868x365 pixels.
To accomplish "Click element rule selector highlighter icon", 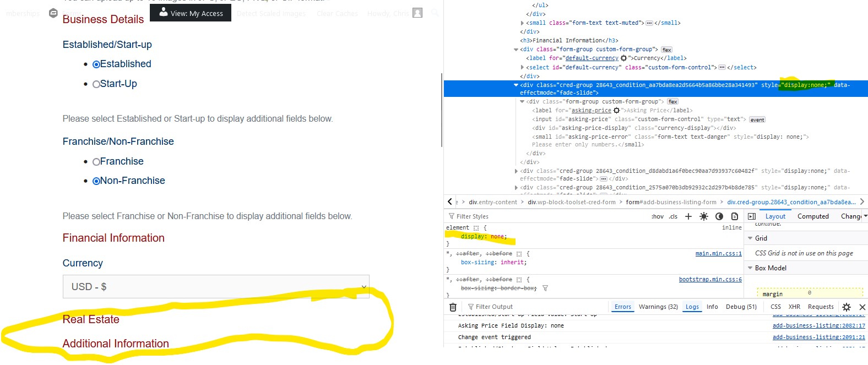I will [476, 228].
